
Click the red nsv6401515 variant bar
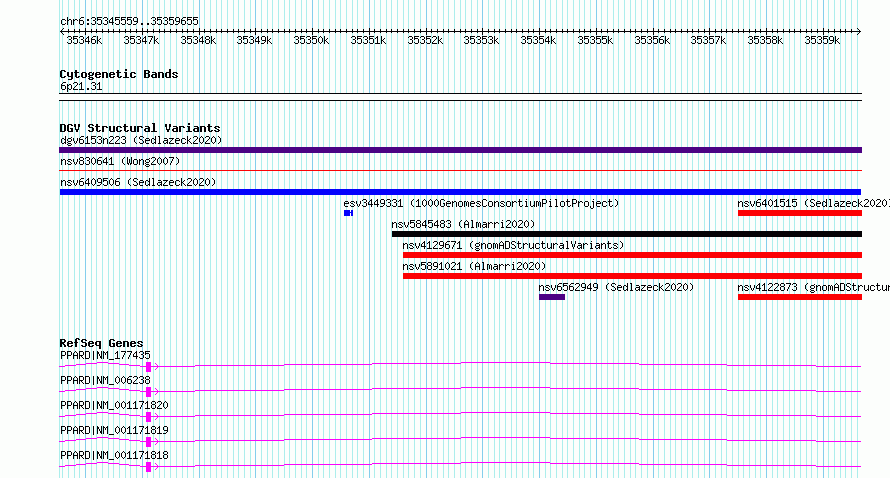tap(800, 213)
